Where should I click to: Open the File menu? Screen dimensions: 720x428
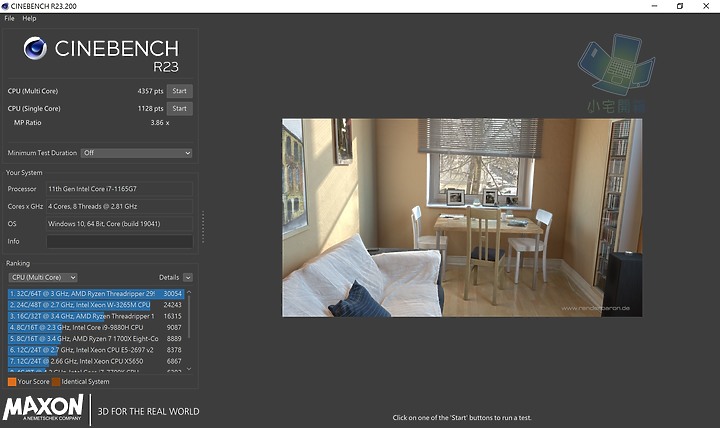[9, 18]
